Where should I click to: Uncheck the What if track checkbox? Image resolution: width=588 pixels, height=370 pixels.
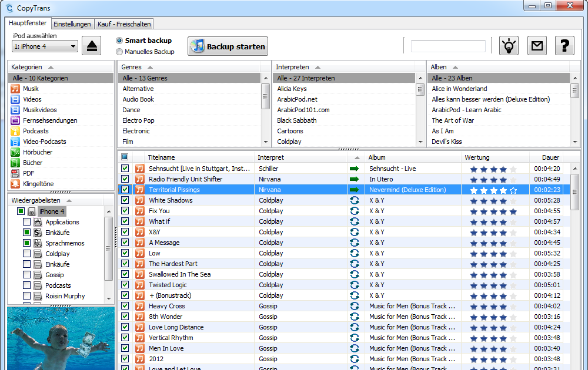click(125, 221)
